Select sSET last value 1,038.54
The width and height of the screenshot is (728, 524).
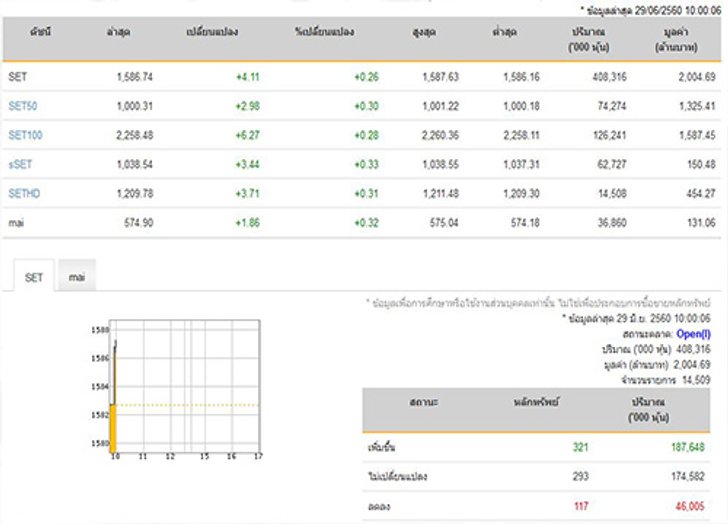[135, 164]
